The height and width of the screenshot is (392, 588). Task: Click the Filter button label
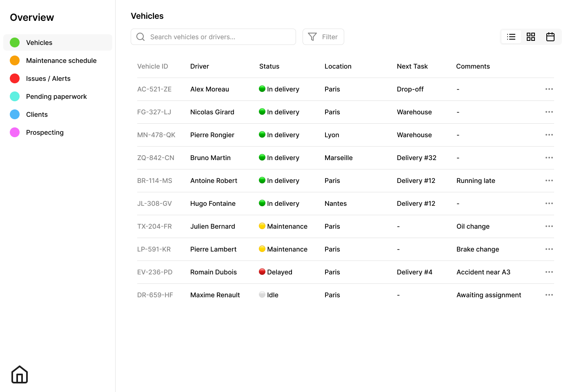330,37
